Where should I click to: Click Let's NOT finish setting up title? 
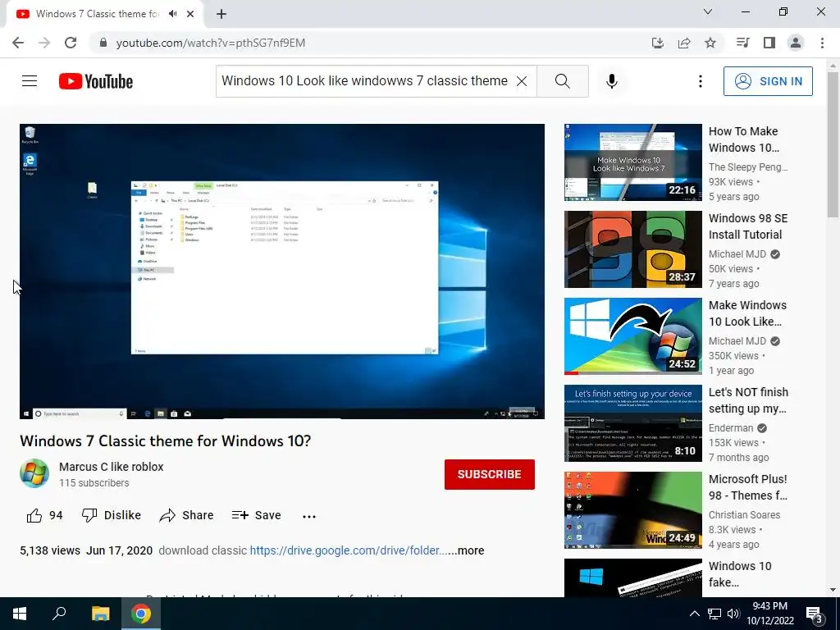click(x=748, y=400)
